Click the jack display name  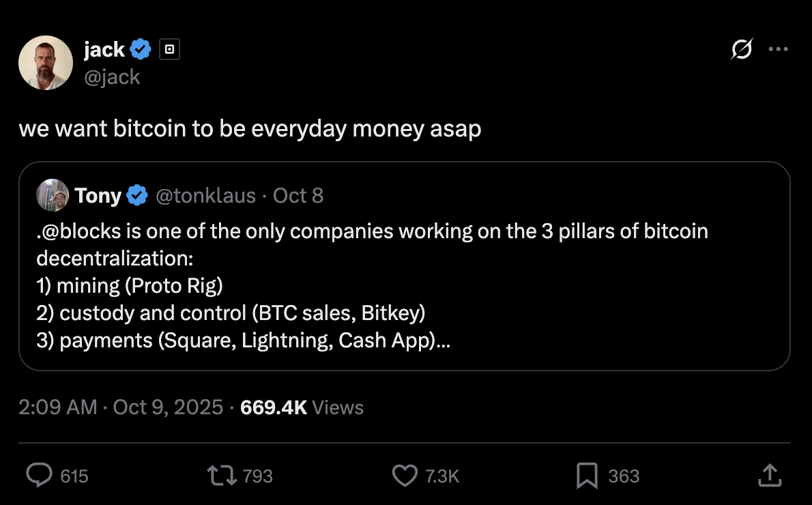click(x=104, y=49)
